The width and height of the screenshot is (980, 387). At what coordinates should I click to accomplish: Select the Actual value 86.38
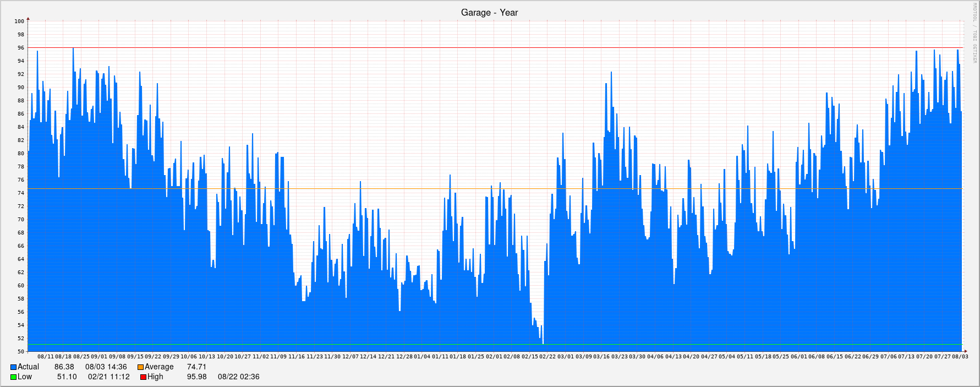tap(64, 367)
